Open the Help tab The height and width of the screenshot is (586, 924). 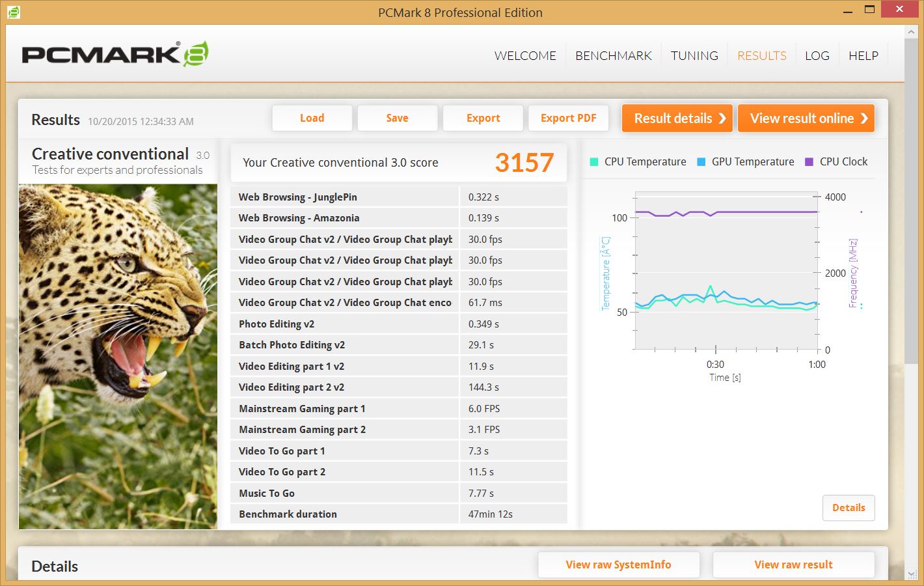863,56
